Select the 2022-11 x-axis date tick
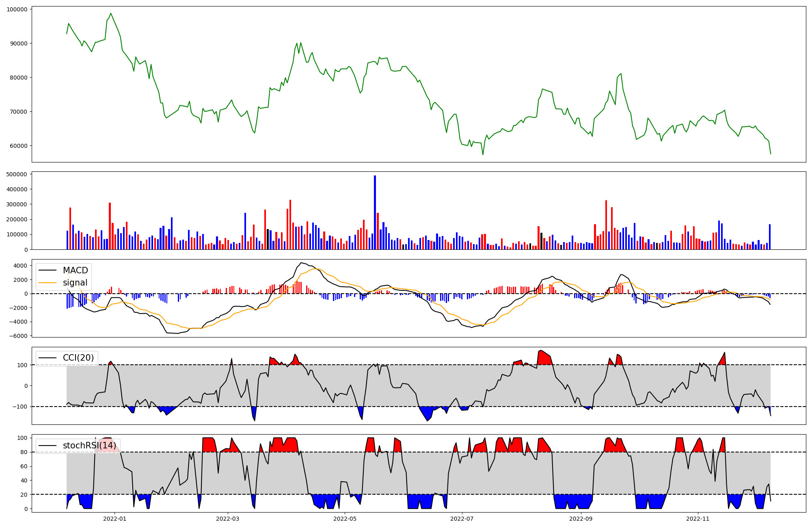 [x=698, y=519]
